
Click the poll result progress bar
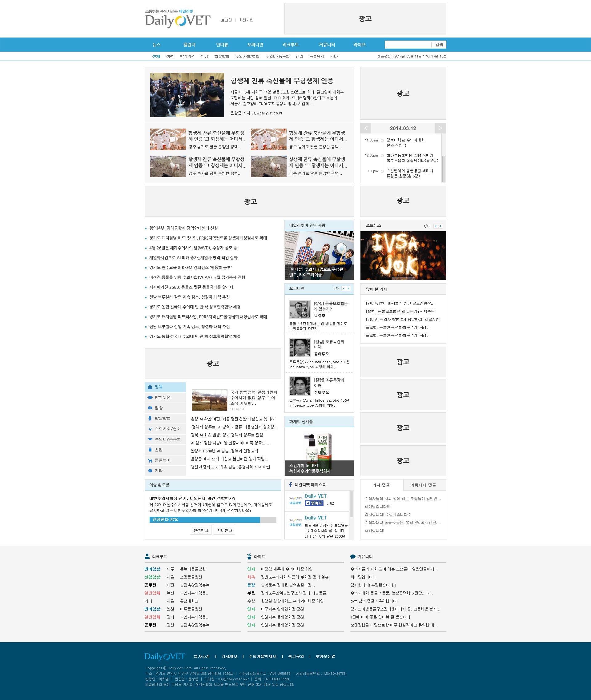click(212, 519)
